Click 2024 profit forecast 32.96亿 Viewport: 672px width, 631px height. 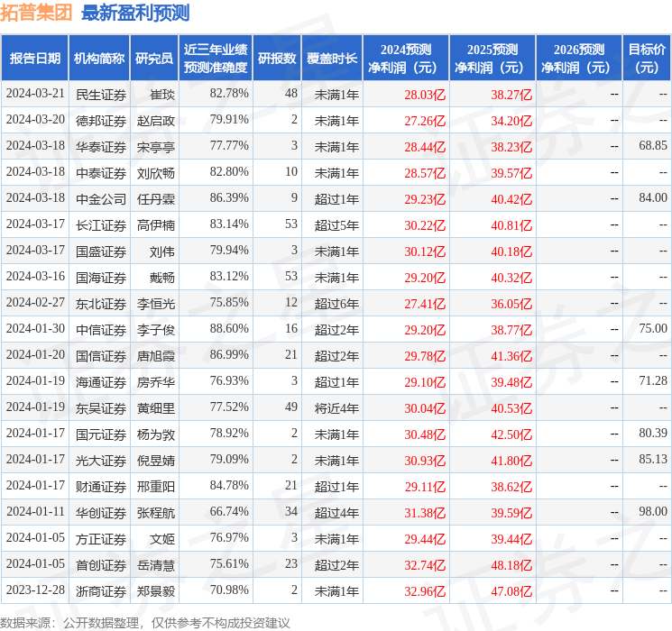425,591
